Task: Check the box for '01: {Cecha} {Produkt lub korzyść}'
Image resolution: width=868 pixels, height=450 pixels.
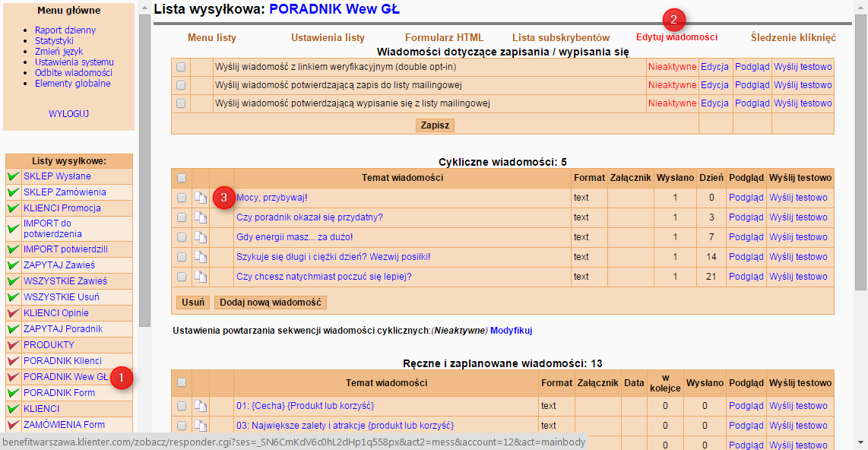Action: click(x=181, y=406)
